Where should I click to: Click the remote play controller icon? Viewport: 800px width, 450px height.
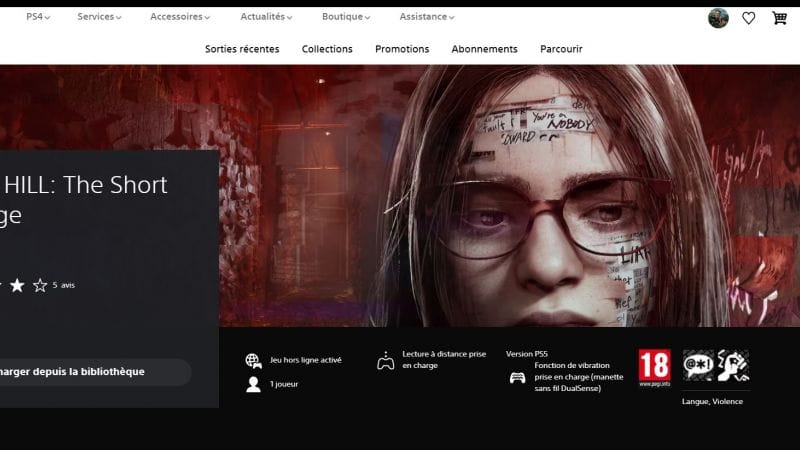[386, 361]
